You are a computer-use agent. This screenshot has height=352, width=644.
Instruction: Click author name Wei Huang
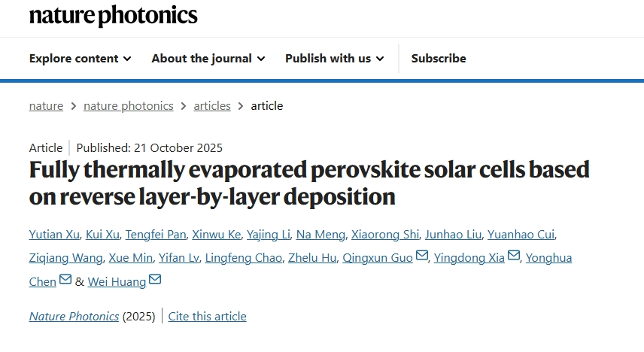(x=117, y=281)
